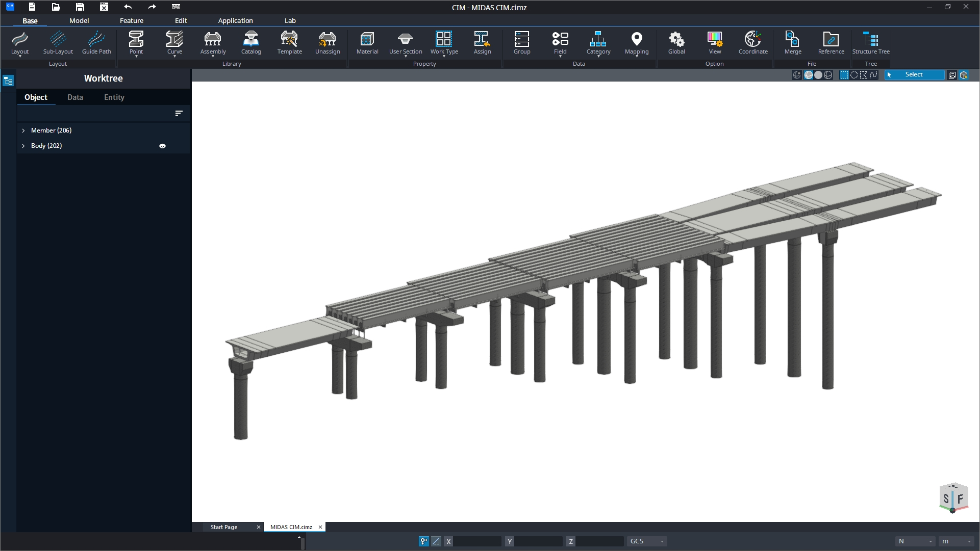Toggle the Body group visibility eye

pyautogui.click(x=162, y=146)
